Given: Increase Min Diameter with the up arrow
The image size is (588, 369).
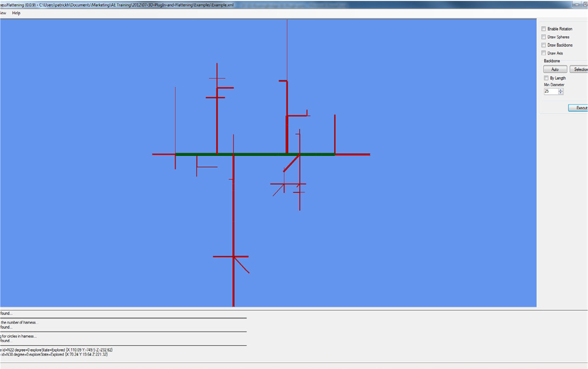Looking at the screenshot, I should click(561, 90).
